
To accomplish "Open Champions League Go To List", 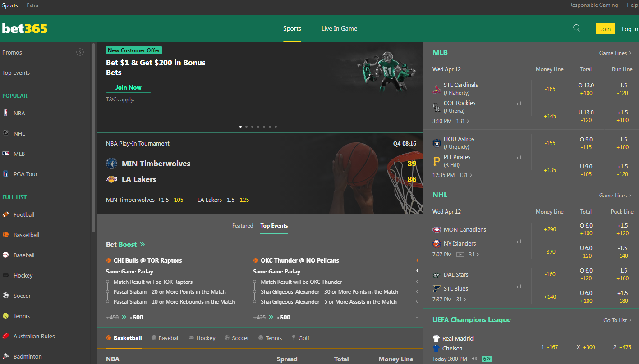I will tap(617, 320).
